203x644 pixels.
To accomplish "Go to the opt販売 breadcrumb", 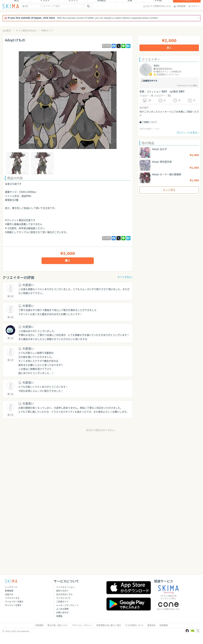I will [7, 31].
